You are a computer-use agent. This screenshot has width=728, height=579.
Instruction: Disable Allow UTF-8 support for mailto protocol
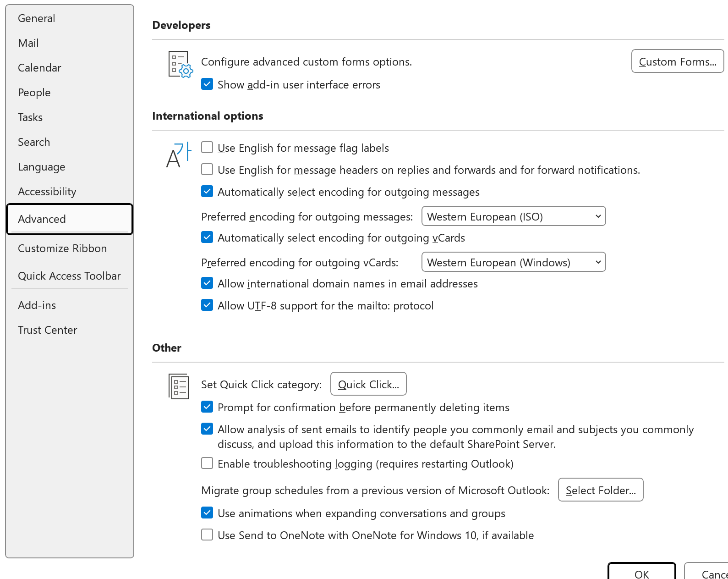207,305
